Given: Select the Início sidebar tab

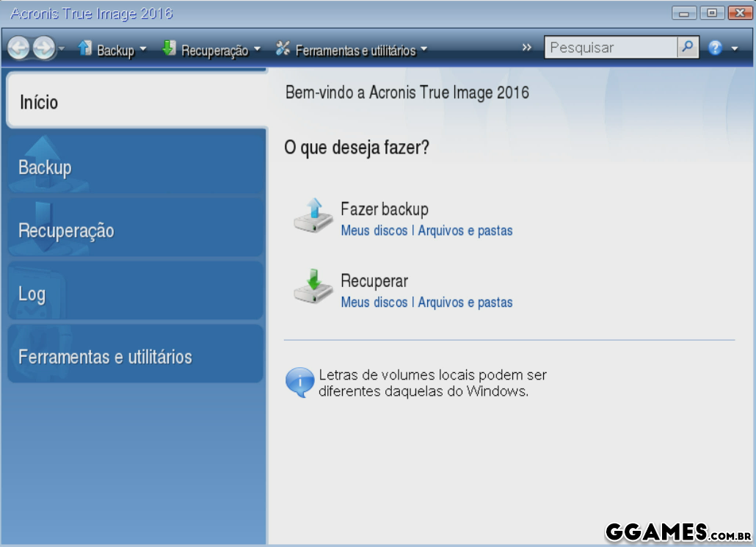Looking at the screenshot, I should pyautogui.click(x=136, y=101).
